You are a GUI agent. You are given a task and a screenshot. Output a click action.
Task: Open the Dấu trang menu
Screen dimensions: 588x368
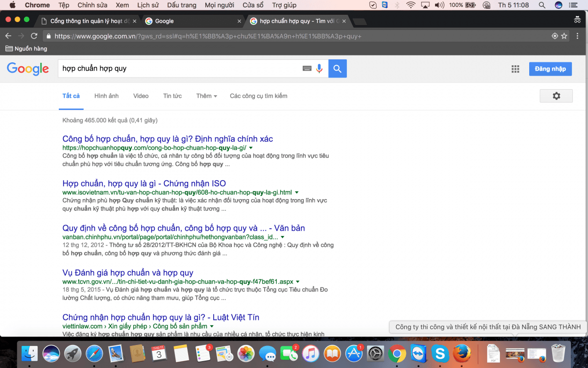[181, 5]
